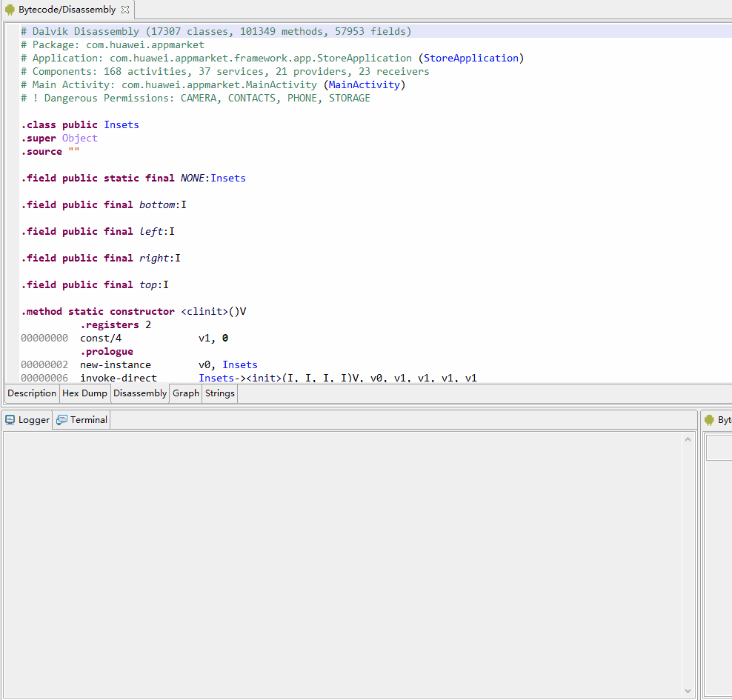Click the .registers 2 directive
The width and height of the screenshot is (732, 700).
pyautogui.click(x=116, y=324)
